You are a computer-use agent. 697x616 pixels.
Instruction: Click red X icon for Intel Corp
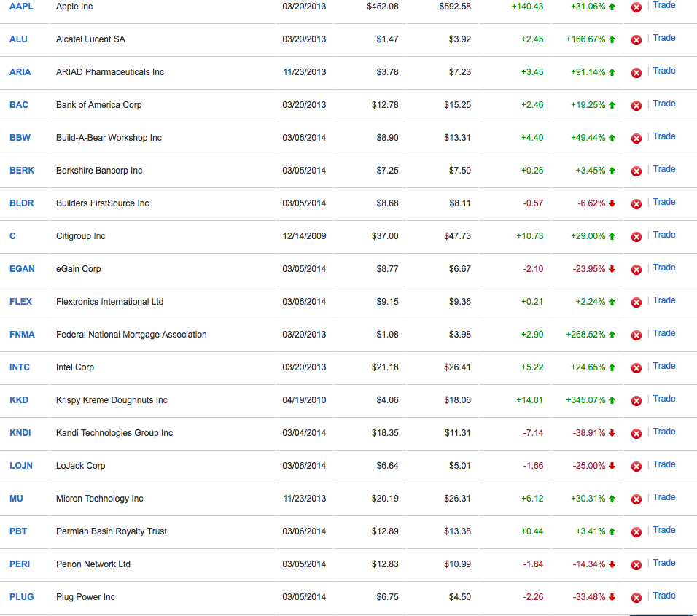(636, 368)
